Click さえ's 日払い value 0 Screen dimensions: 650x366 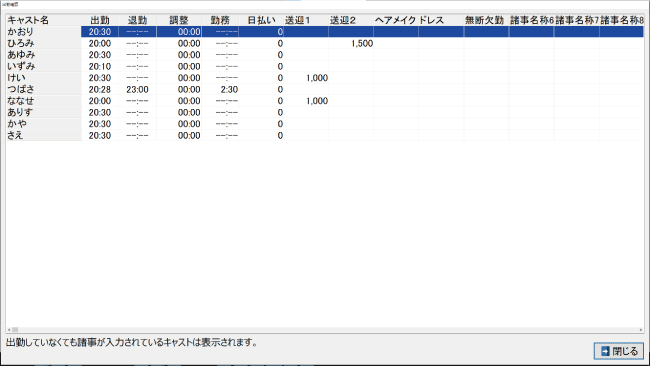click(x=280, y=136)
